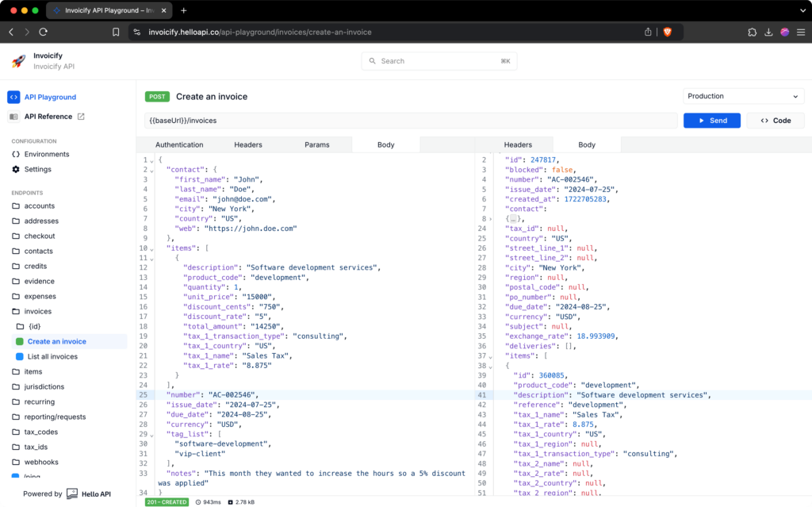The image size is (812, 507).
Task: Collapse response item object at line 38
Action: point(490,367)
